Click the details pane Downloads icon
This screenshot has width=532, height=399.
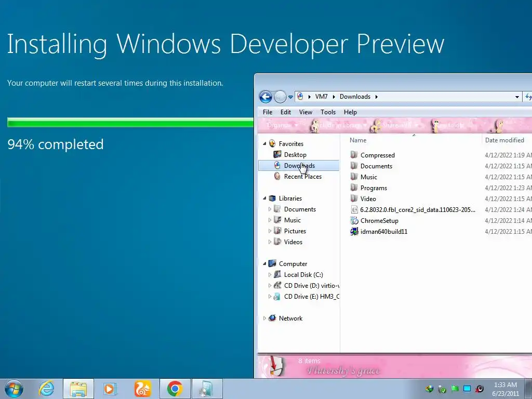pos(276,366)
